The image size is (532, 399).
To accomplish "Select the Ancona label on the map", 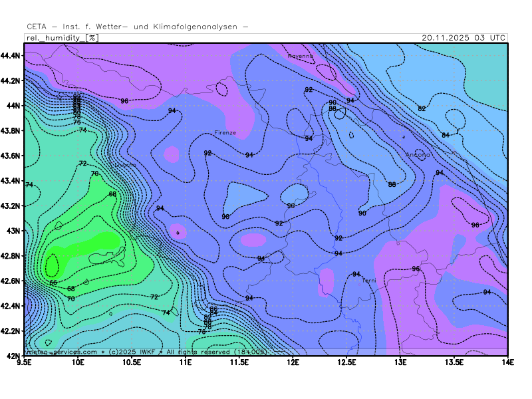I will pos(418,154).
